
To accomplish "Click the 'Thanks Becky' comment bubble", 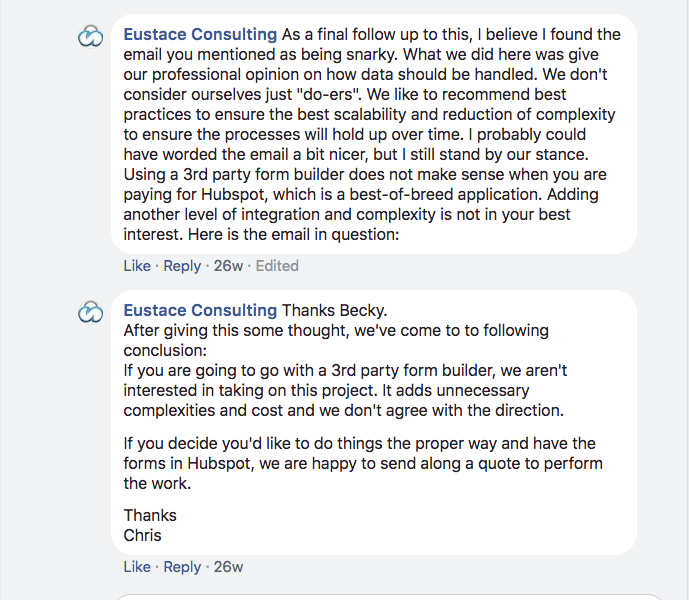I will coord(374,422).
